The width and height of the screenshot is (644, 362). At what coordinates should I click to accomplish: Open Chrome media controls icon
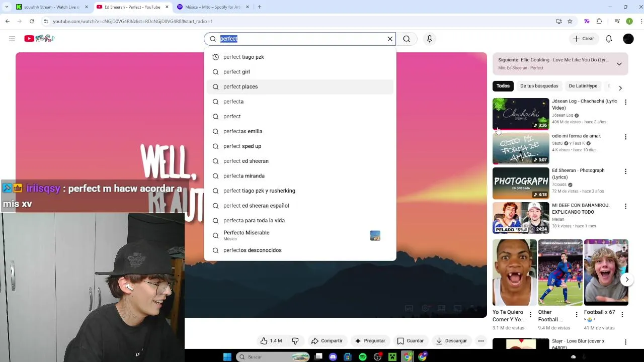coord(617,21)
